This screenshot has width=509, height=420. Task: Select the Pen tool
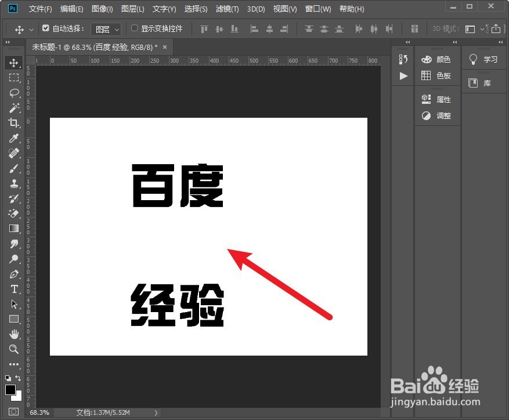[13, 274]
